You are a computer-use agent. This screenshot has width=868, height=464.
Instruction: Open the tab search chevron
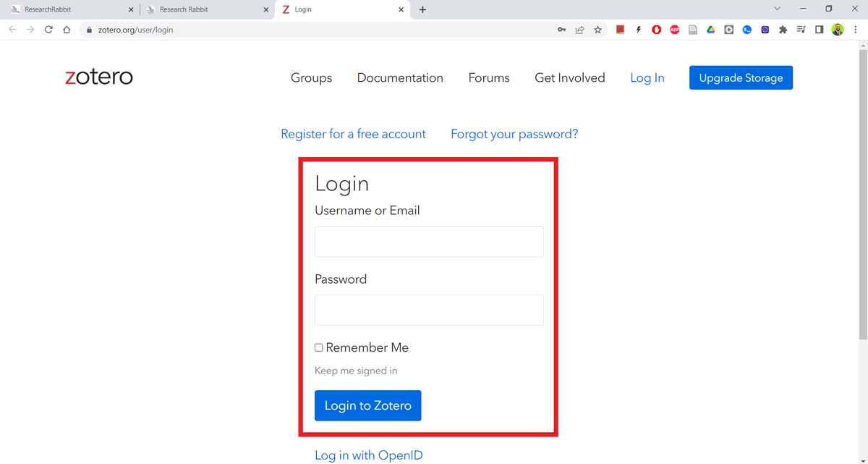pos(777,9)
